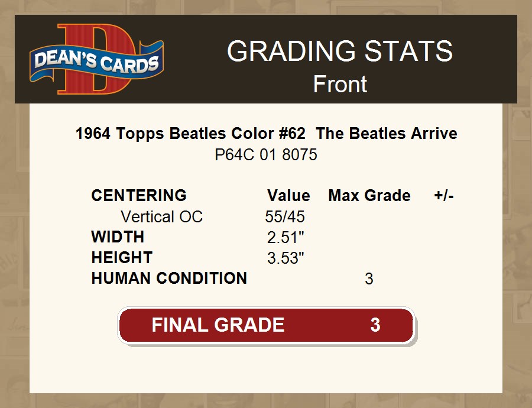Click the 2.51" width value
The image size is (532, 408).
point(286,238)
